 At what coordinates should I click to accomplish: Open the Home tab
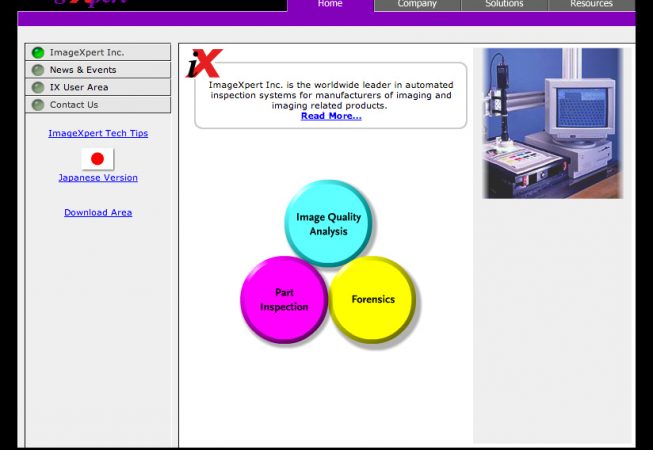click(330, 5)
